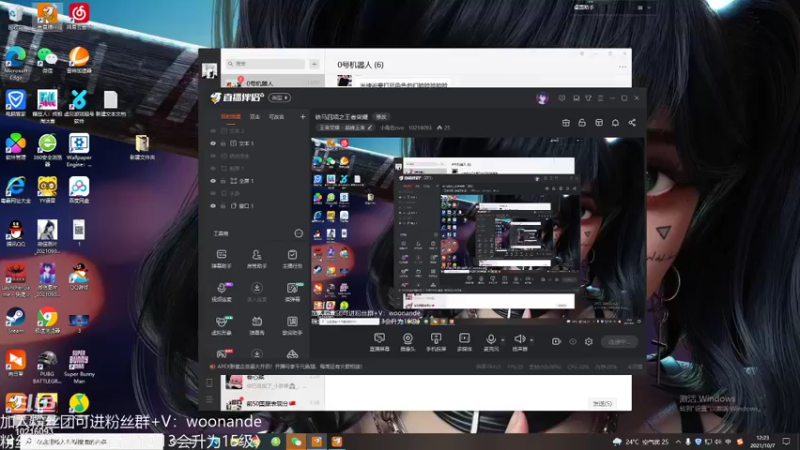Screen dimensions: 800x450
Task: Open the Baidu Netdisk desktop icon
Action: pyautogui.click(x=79, y=190)
